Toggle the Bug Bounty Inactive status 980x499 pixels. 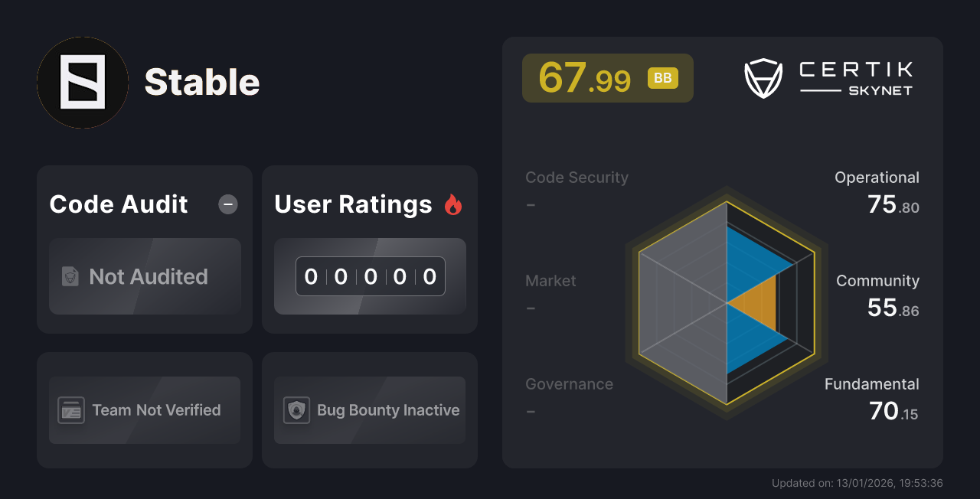click(x=369, y=410)
